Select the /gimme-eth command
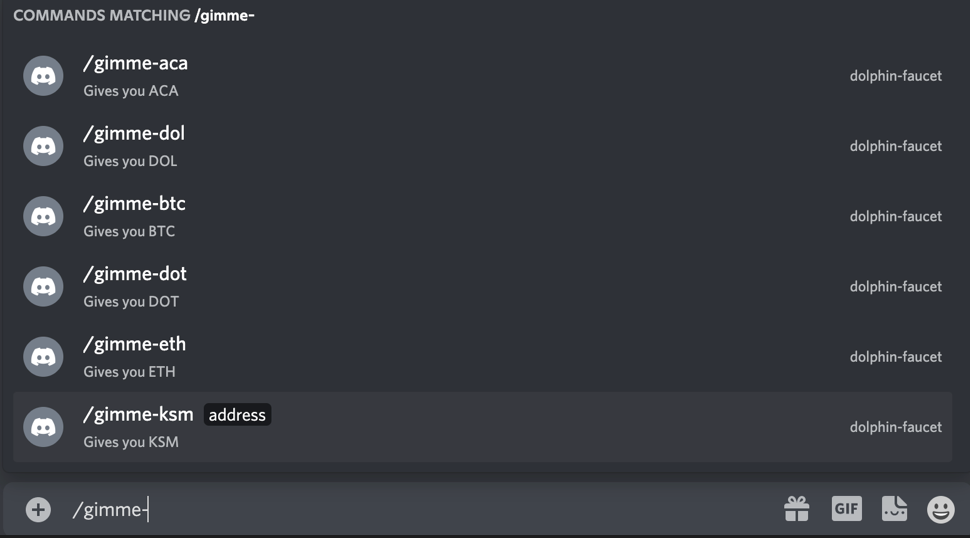This screenshot has width=970, height=538. [x=483, y=357]
